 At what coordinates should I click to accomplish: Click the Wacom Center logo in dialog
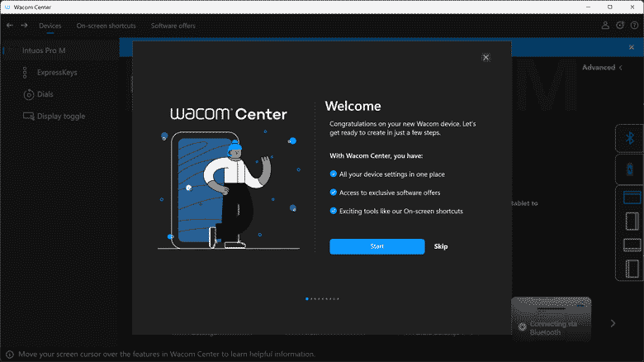[229, 114]
